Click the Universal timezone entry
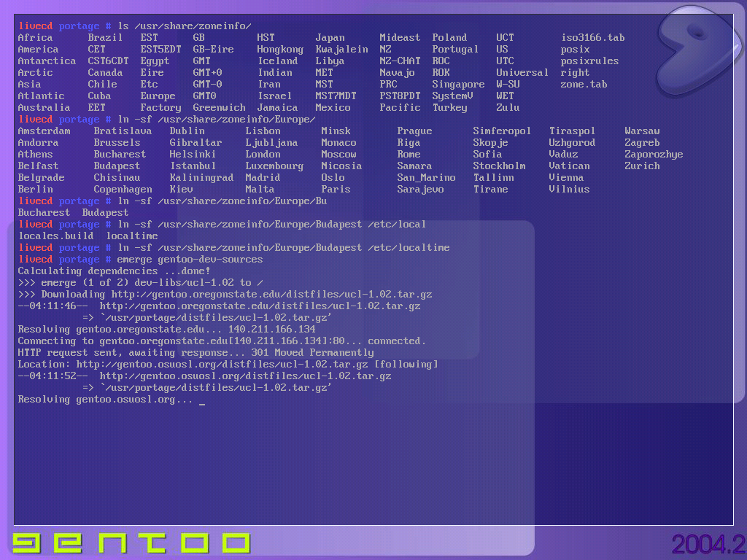 (x=522, y=72)
